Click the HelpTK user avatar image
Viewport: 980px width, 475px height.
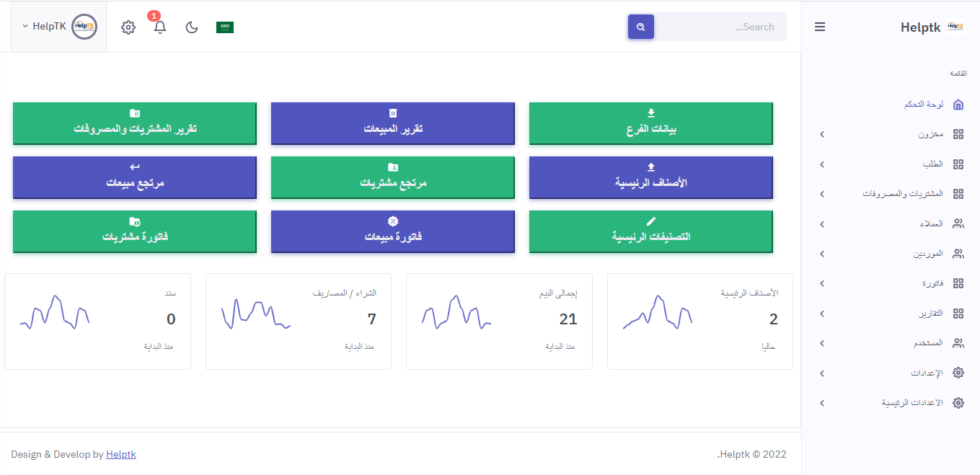84,27
